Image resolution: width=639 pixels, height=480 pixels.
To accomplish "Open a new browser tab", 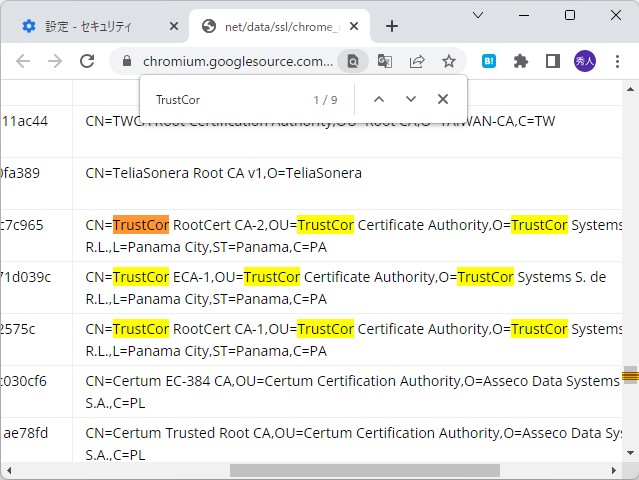I will pos(392,26).
